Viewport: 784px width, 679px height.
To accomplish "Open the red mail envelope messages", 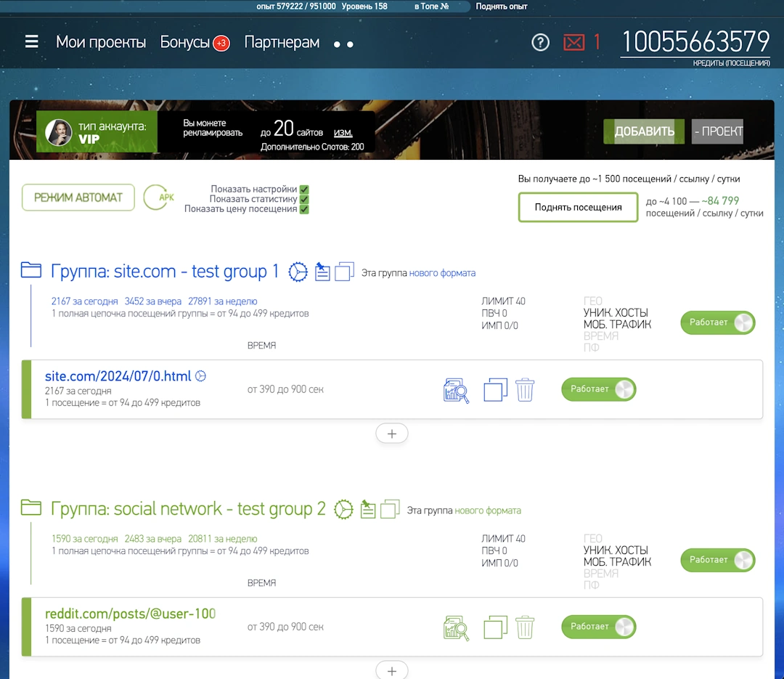I will [x=573, y=43].
